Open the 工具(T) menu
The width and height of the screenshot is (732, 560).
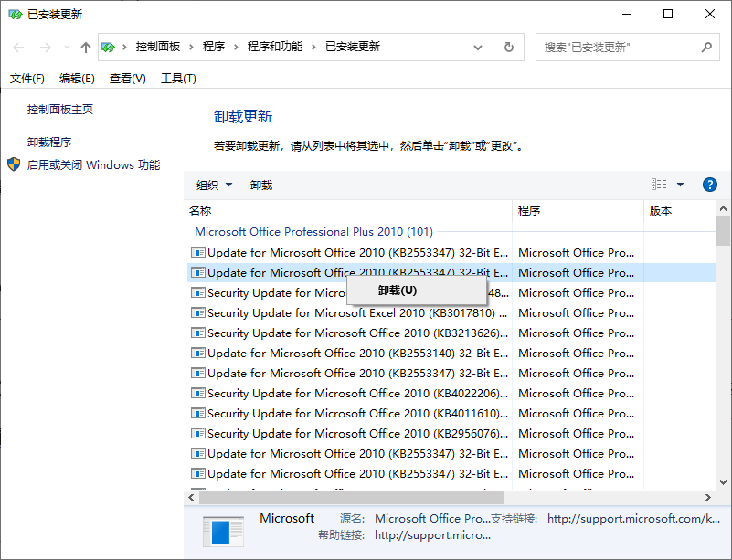(178, 79)
